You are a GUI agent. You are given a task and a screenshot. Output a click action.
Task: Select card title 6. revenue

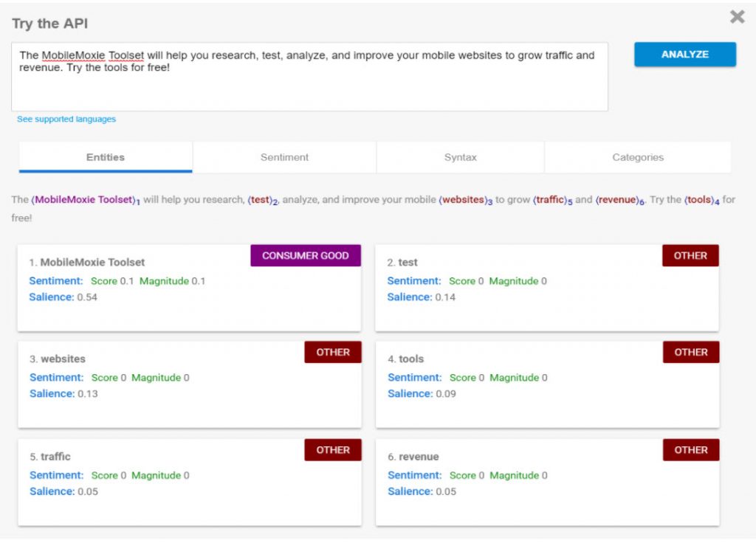click(413, 456)
